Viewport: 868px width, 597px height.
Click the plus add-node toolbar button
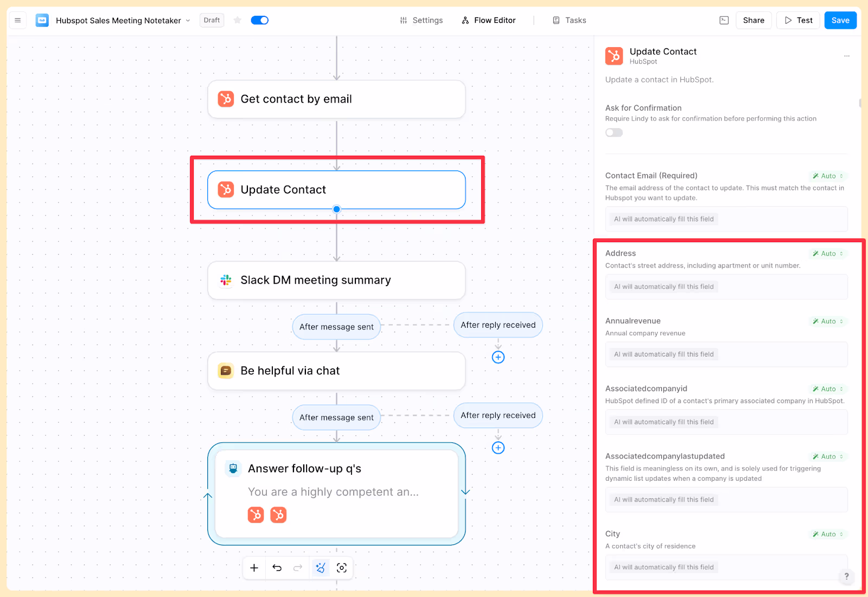pos(254,568)
